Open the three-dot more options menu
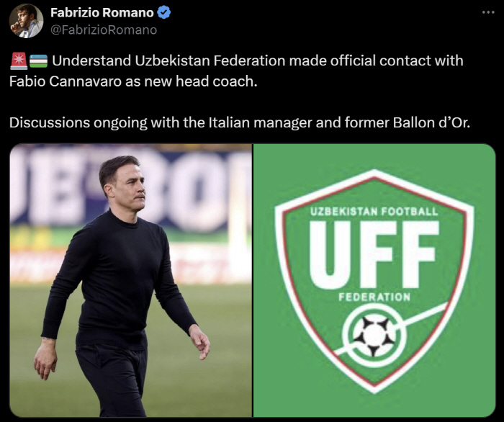Viewport: 504px width, 422px height. (488, 12)
